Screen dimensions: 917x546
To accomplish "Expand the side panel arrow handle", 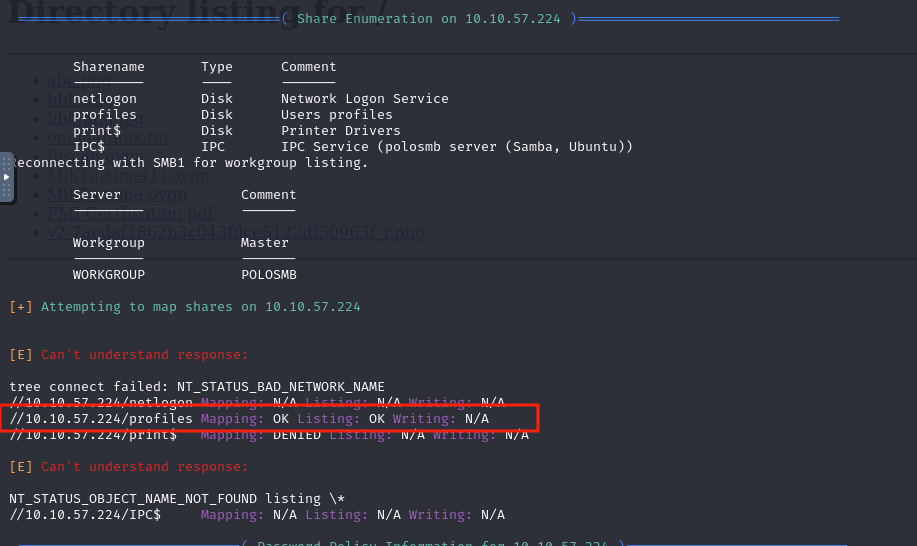I will pos(7,177).
